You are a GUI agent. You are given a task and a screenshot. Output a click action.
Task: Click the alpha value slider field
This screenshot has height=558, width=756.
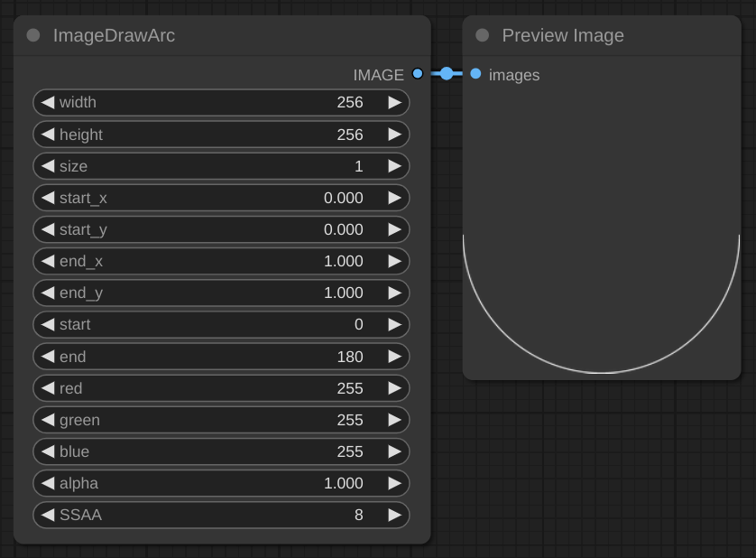point(221,483)
